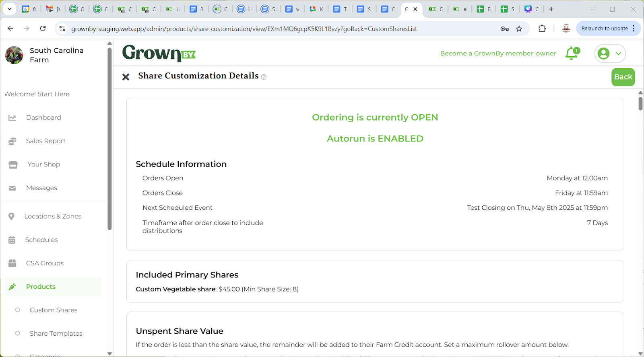Screen dimensions: 644x357
Task: Click the South Carolina Farm avatar image
Action: click(14, 55)
